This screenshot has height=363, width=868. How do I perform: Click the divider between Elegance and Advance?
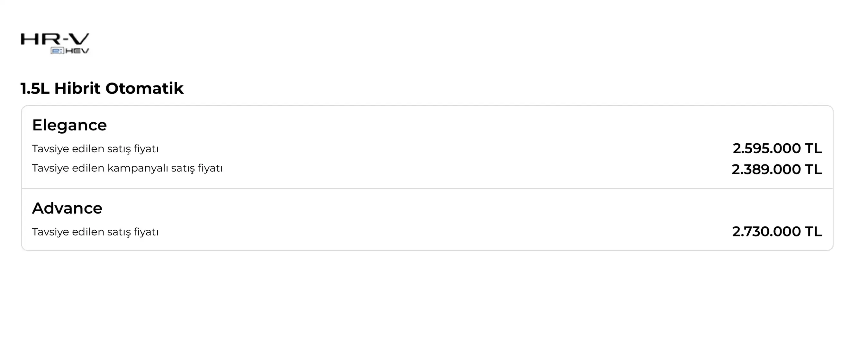click(x=427, y=189)
